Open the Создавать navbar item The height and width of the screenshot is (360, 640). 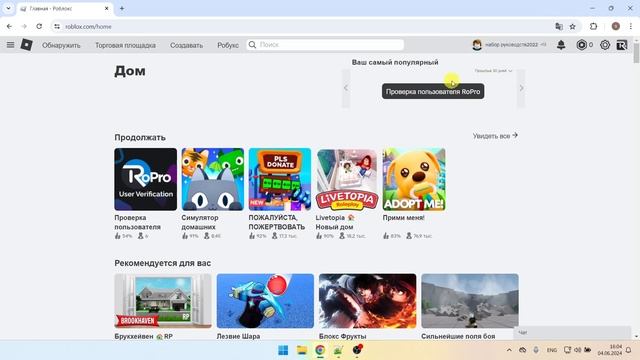coord(187,45)
